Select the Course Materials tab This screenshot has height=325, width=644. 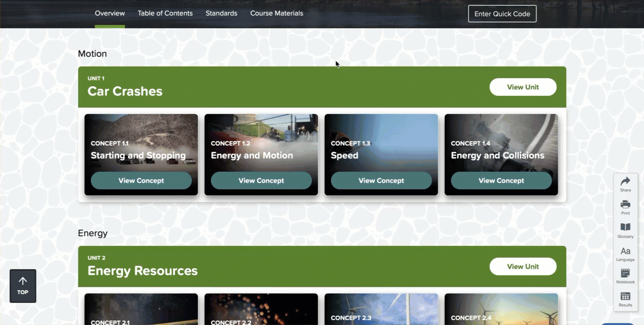tap(277, 13)
